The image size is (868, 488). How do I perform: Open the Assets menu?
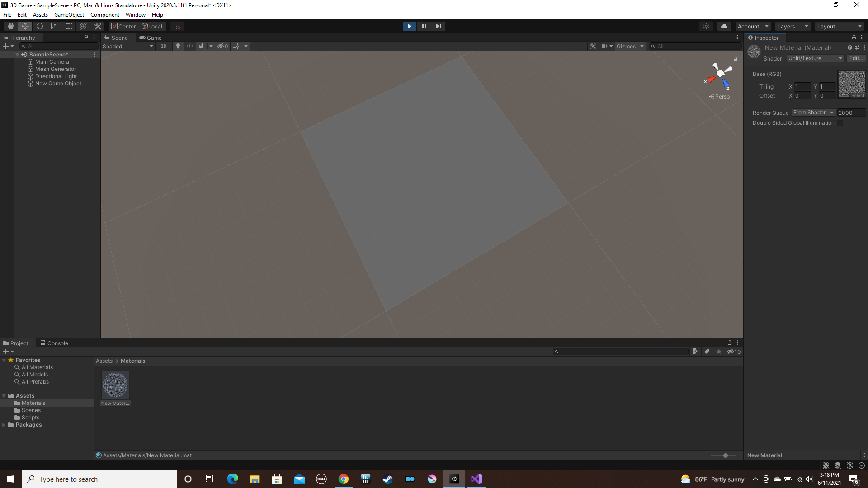40,15
